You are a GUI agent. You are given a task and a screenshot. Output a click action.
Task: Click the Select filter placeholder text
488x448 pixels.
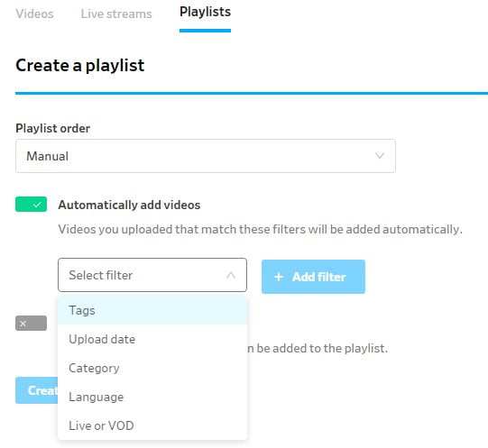point(100,275)
